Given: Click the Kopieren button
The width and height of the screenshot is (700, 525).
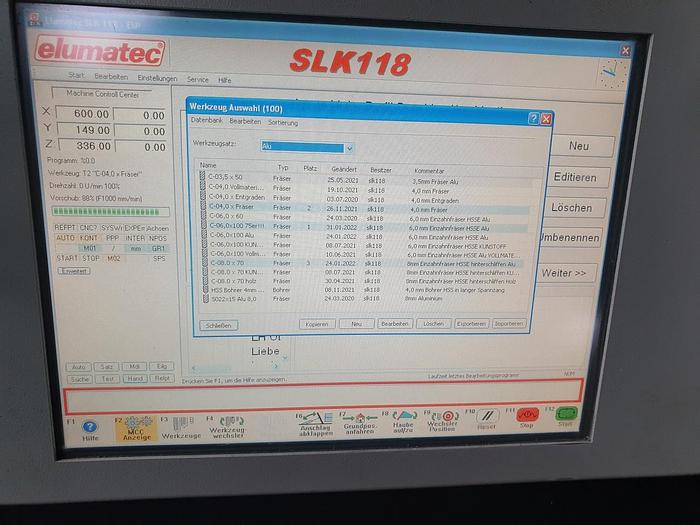Looking at the screenshot, I should click(317, 324).
